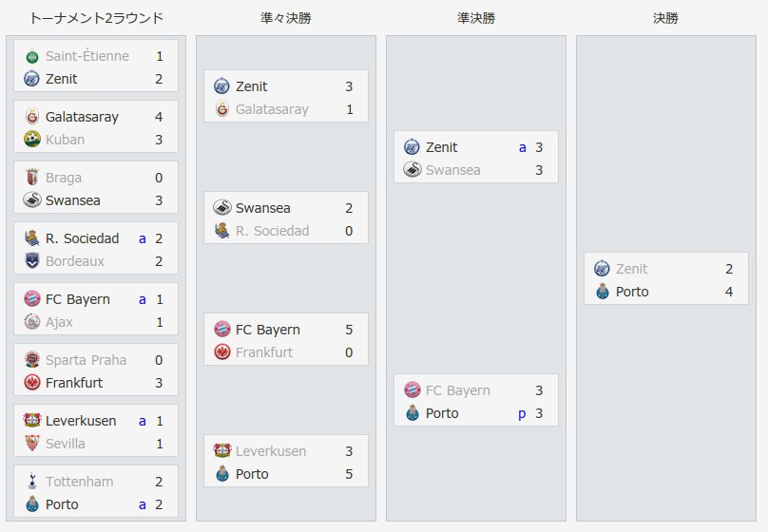The height and width of the screenshot is (532, 768).
Task: Select the 準々決勝 column header
Action: [286, 19]
